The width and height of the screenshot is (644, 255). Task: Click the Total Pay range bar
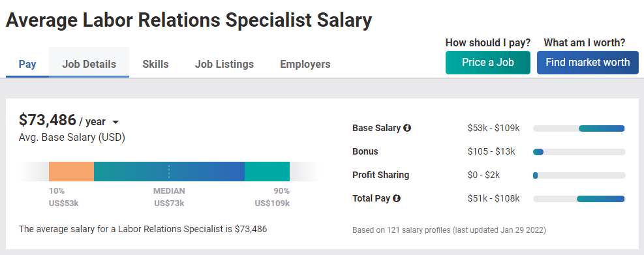point(579,199)
